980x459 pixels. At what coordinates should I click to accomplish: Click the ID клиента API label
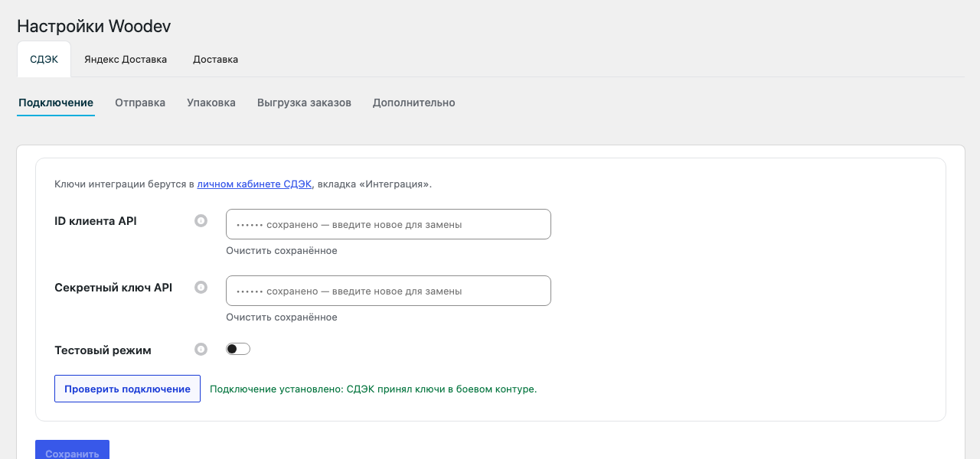click(x=96, y=221)
